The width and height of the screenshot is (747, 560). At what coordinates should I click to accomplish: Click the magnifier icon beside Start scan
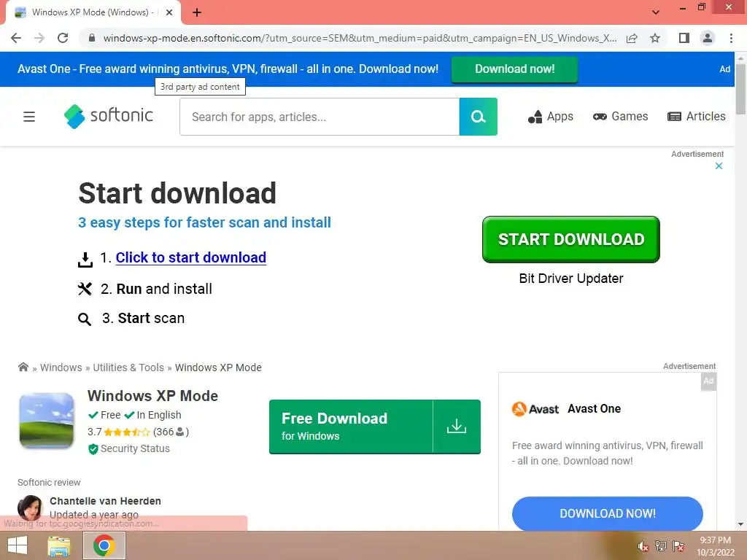coord(85,319)
